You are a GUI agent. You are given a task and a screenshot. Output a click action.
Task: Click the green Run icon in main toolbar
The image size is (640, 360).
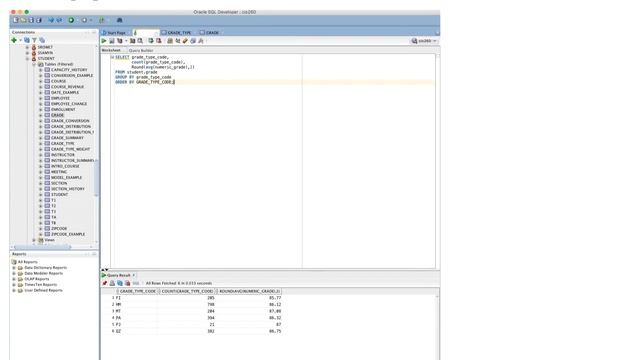[x=71, y=20]
